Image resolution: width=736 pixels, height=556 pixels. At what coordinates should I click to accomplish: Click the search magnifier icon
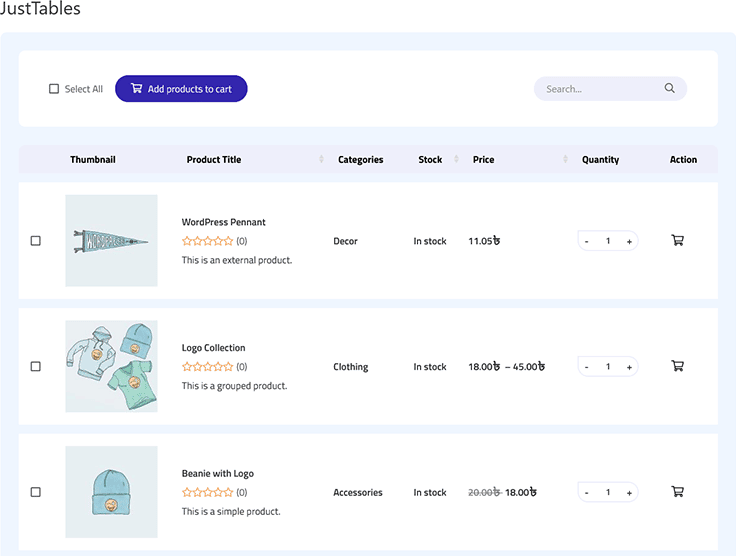[669, 88]
